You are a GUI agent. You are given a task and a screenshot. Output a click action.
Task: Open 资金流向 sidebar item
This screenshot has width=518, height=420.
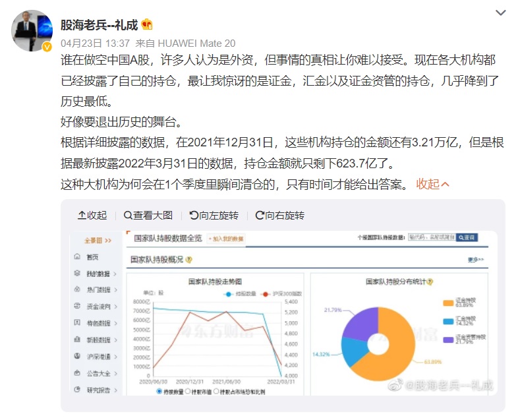[98, 307]
